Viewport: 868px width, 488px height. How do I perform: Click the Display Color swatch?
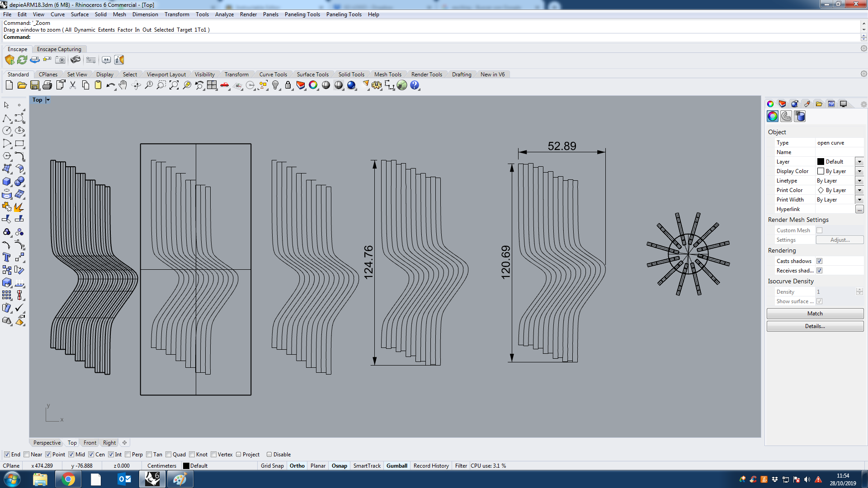(x=820, y=171)
